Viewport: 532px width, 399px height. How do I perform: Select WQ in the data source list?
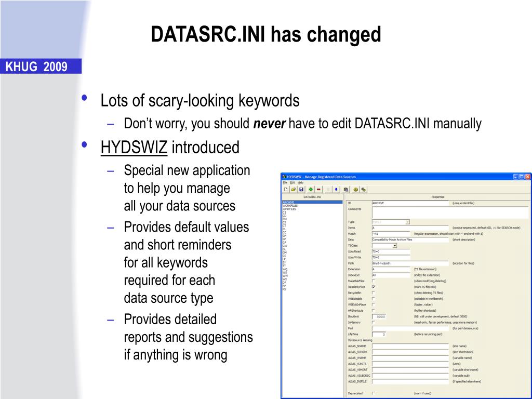[x=285, y=269]
